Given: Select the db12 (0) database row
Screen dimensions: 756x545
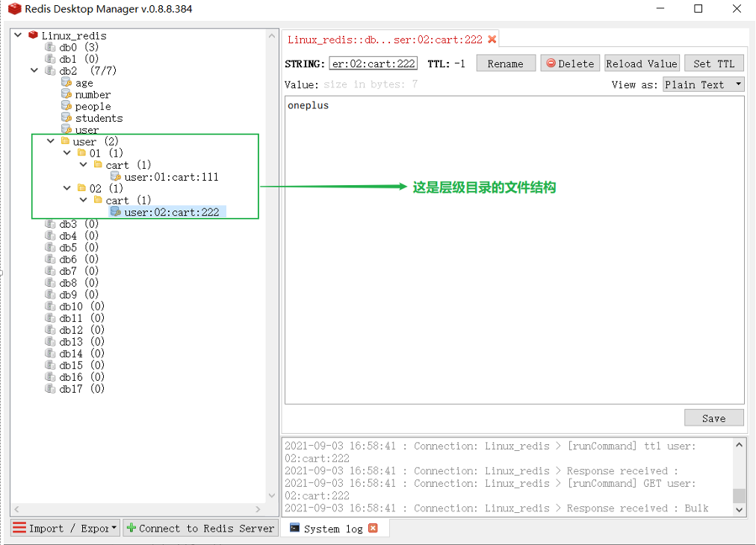Looking at the screenshot, I should (75, 329).
